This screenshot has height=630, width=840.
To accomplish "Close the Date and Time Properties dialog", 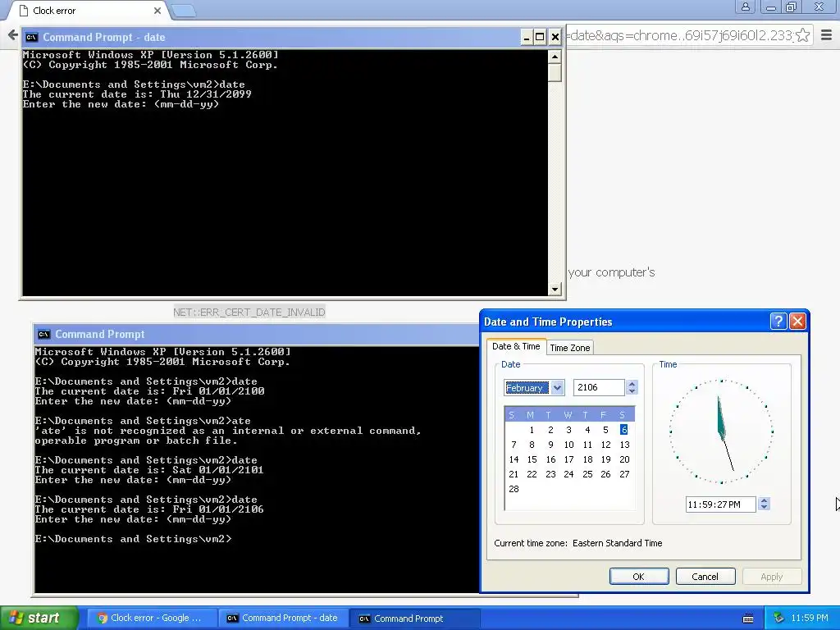I will pyautogui.click(x=797, y=321).
